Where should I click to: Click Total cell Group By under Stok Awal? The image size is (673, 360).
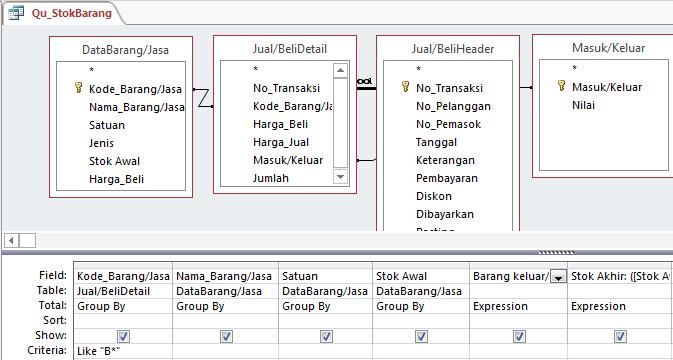pos(421,306)
